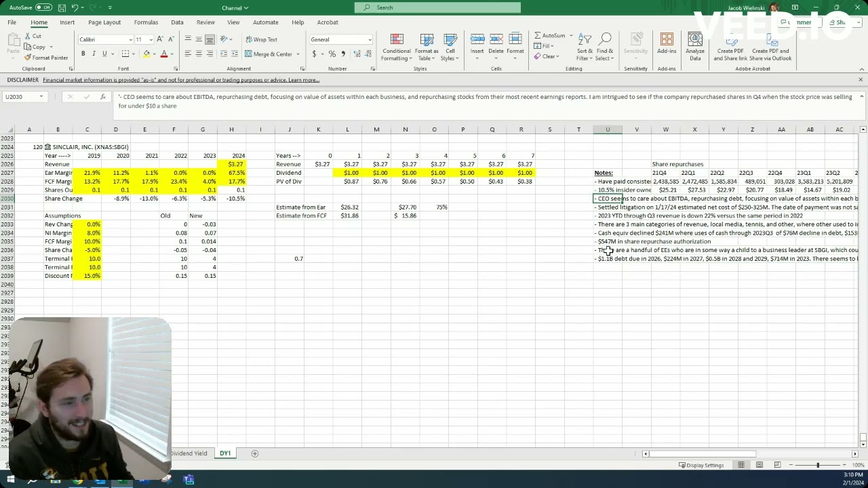Toggle italic formatting
868x488 pixels.
[94, 54]
